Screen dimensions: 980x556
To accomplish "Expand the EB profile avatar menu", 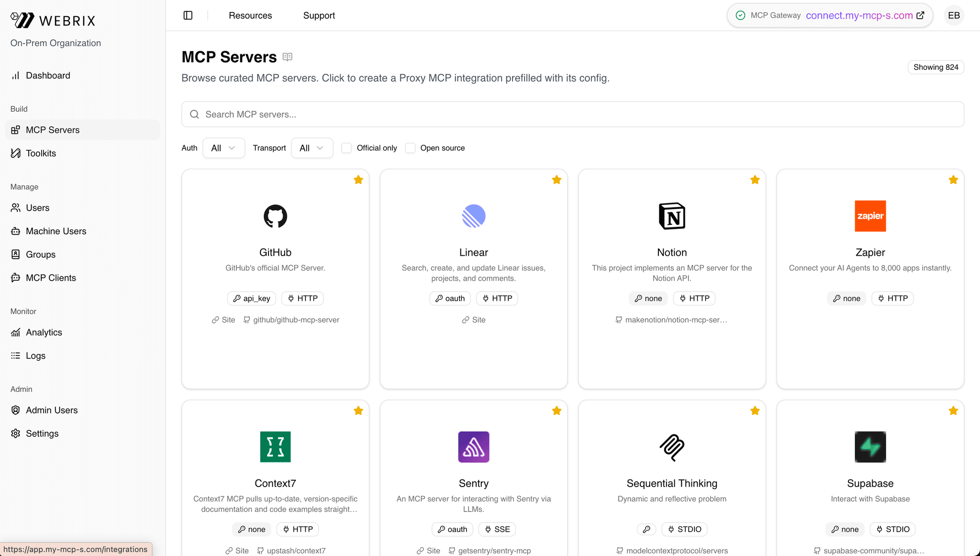I will coord(953,15).
